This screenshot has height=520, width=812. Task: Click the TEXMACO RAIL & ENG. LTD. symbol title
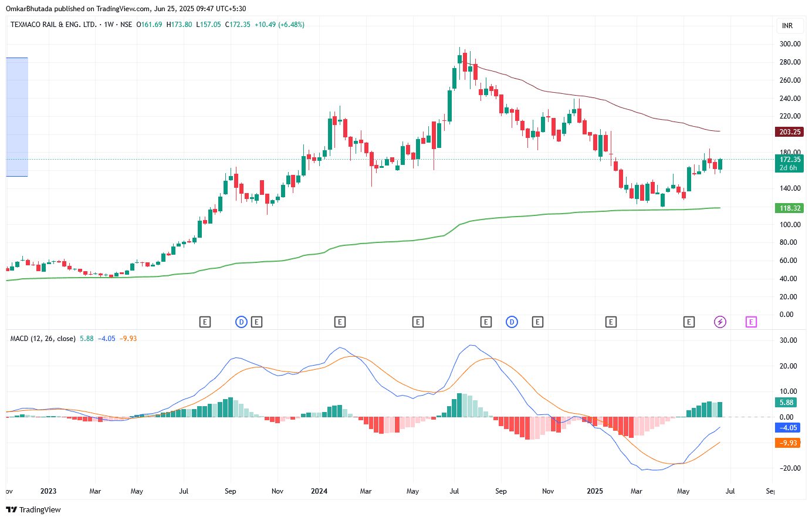pos(53,25)
